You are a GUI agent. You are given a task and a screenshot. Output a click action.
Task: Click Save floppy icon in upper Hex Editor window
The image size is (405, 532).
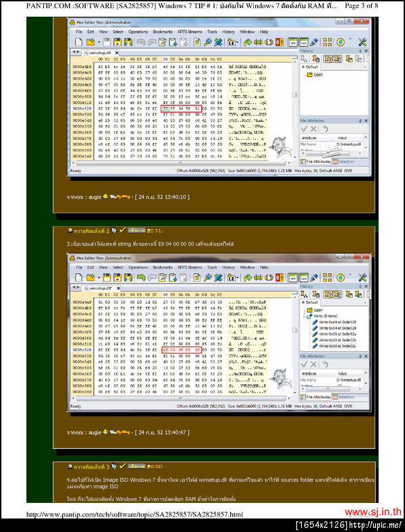click(x=107, y=42)
